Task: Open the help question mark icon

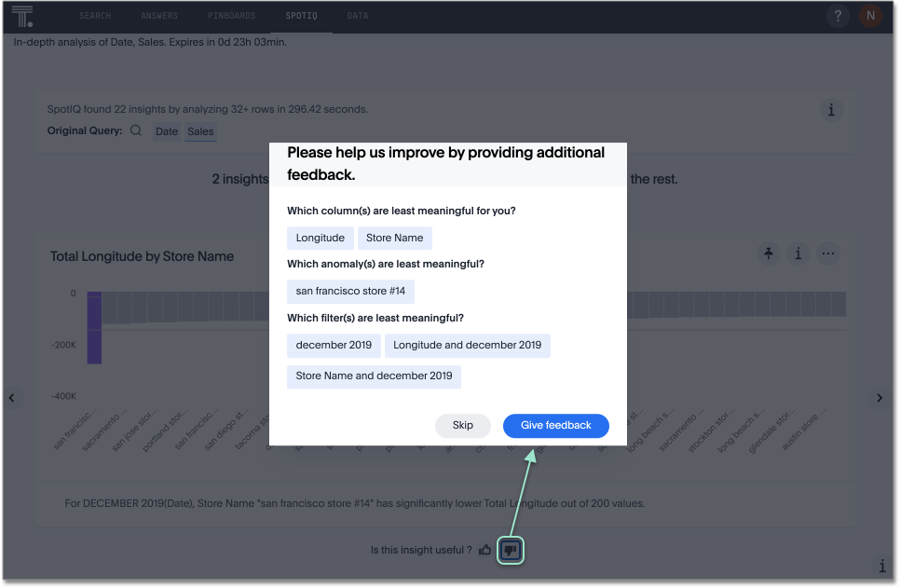Action: click(838, 16)
